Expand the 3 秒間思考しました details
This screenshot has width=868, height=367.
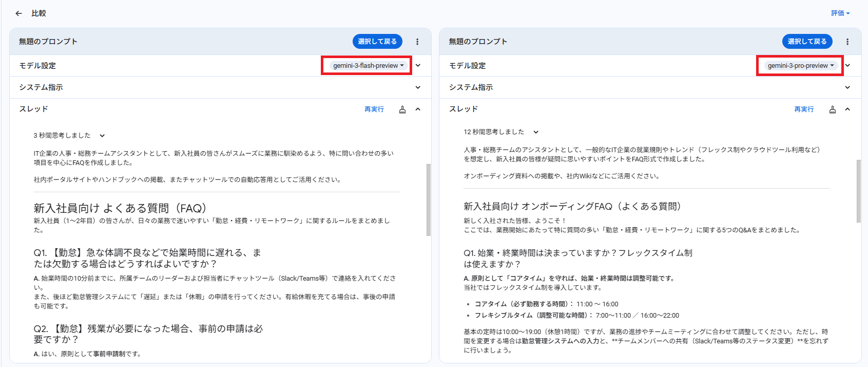click(102, 136)
